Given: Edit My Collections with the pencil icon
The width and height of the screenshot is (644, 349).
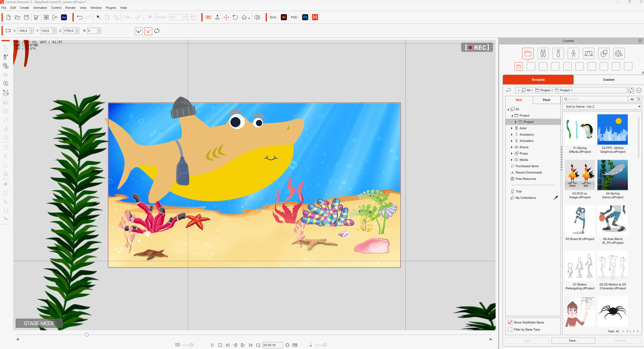Looking at the screenshot, I should click(x=556, y=197).
